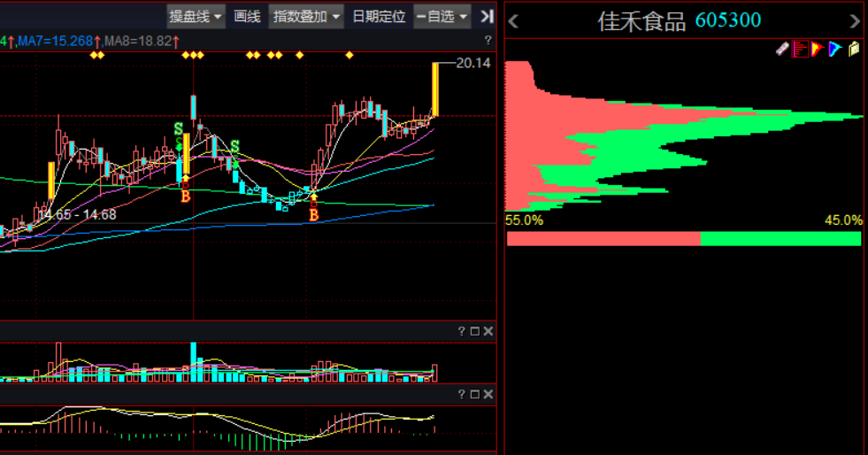Click the tall yellow candlestick at 20.14

click(x=435, y=89)
